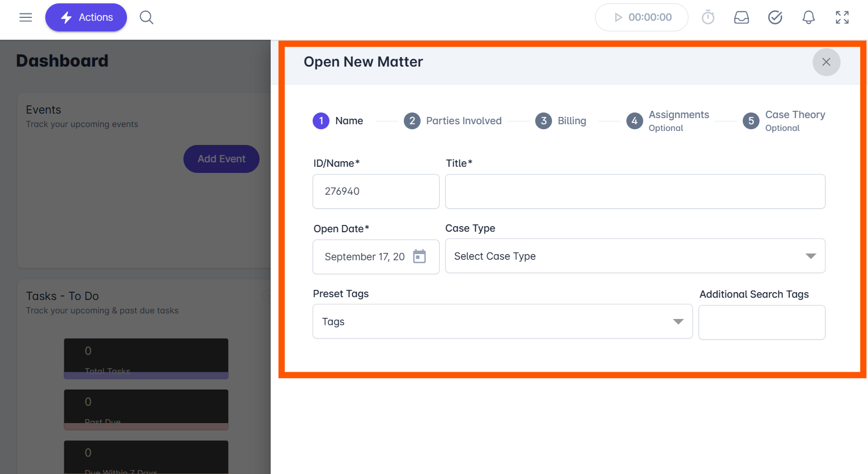Open the Select Case Type dropdown
The image size is (868, 474).
pos(635,256)
